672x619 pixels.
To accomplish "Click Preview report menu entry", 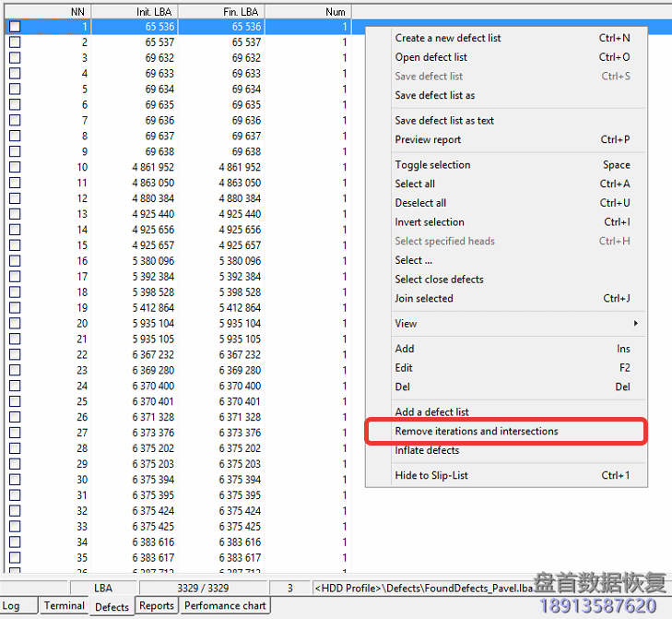I will (428, 139).
